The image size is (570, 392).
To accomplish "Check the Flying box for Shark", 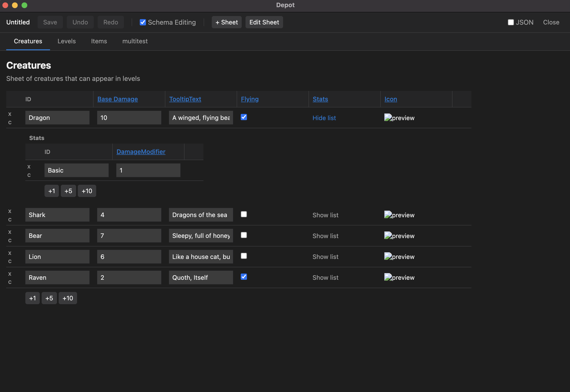I will pyautogui.click(x=244, y=214).
